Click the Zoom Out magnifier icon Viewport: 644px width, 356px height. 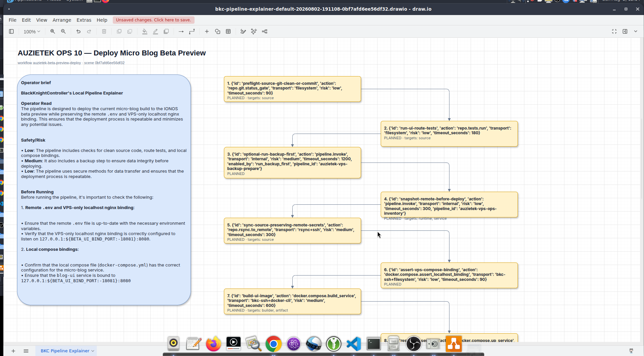click(x=63, y=31)
